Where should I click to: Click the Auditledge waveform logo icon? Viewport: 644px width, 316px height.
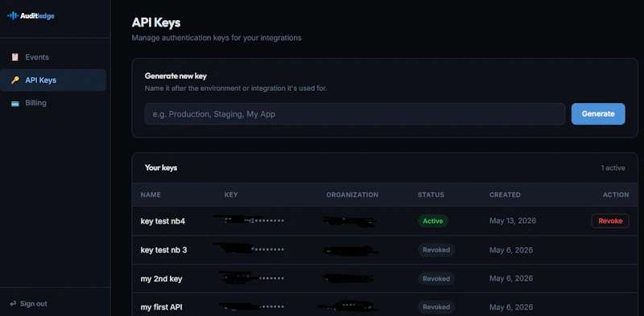[13, 16]
